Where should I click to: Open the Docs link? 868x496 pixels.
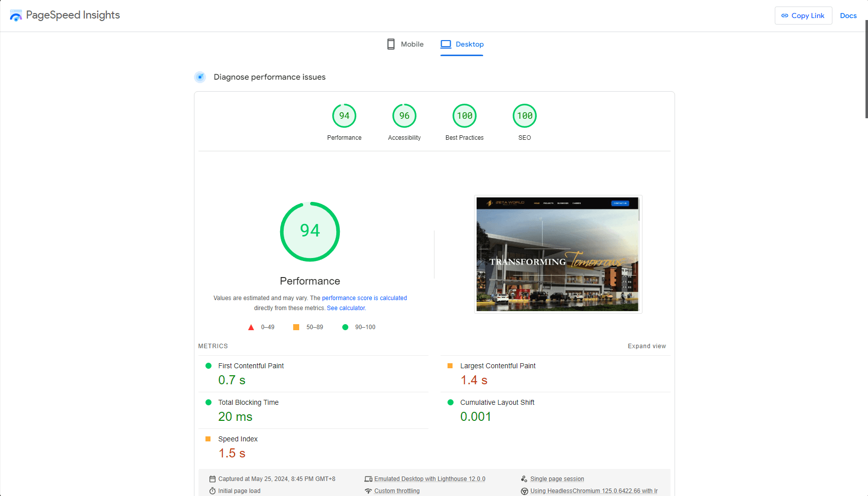(848, 15)
